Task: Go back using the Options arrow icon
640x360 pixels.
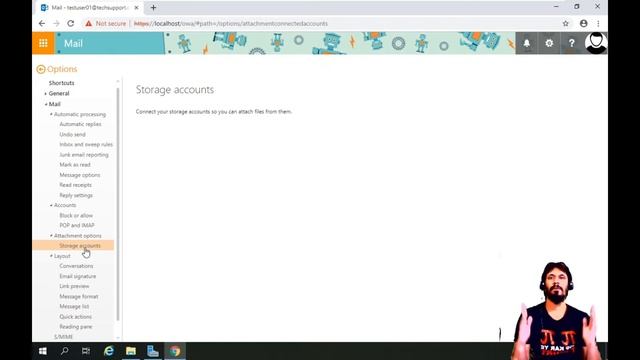Action: click(40, 69)
